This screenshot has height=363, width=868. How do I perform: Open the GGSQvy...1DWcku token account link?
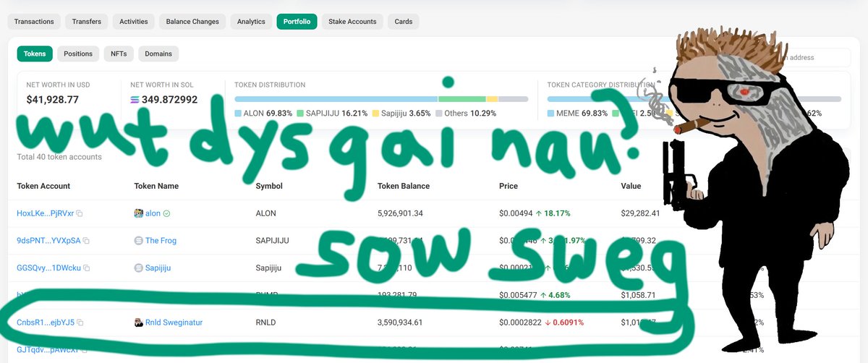[x=49, y=268]
